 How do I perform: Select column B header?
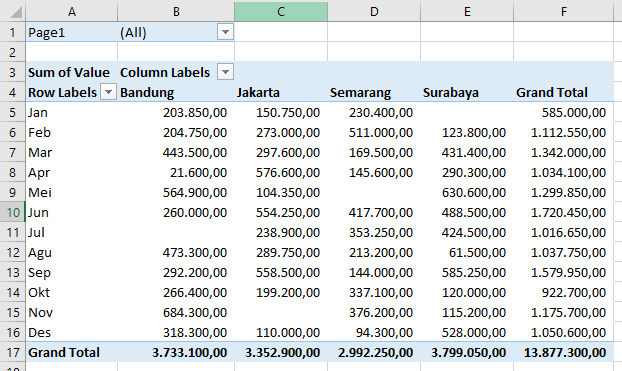[x=176, y=12]
